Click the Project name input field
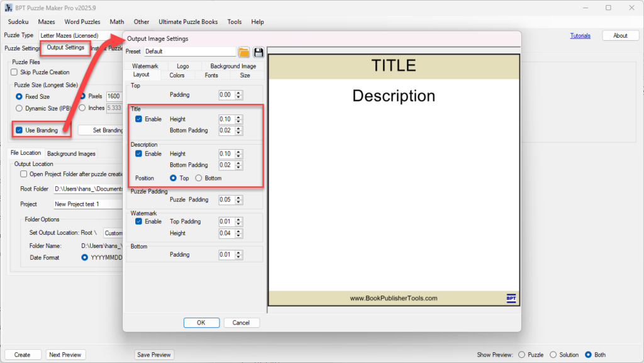 pos(88,204)
